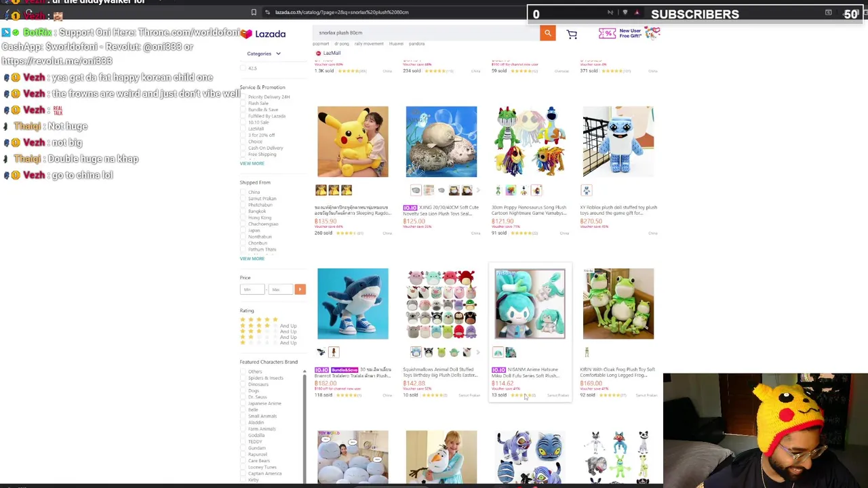Click the browser address bar URL
This screenshot has height=488, width=868.
pyautogui.click(x=342, y=12)
